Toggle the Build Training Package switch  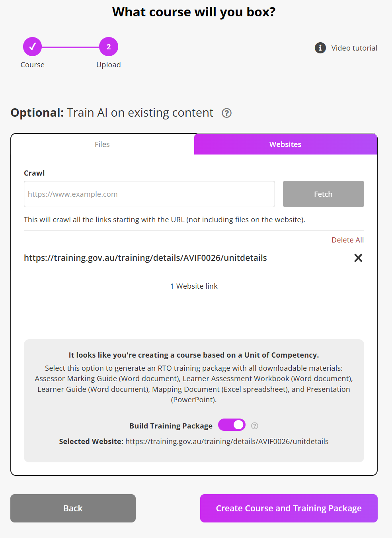(x=232, y=425)
